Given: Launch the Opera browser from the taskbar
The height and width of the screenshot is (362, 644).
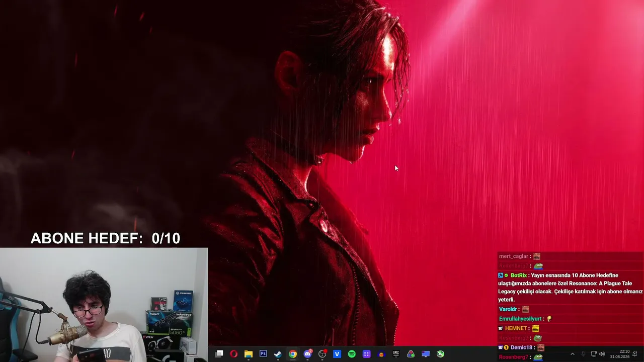Looking at the screenshot, I should pos(233,354).
